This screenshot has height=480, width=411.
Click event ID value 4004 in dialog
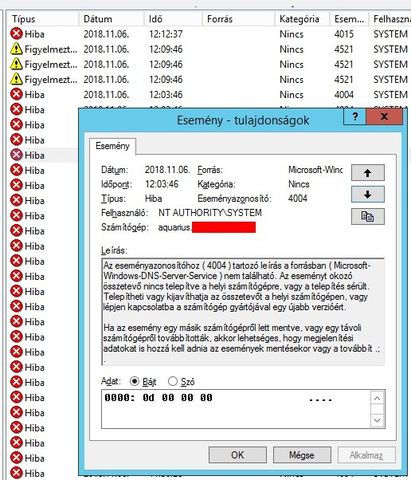click(x=298, y=199)
